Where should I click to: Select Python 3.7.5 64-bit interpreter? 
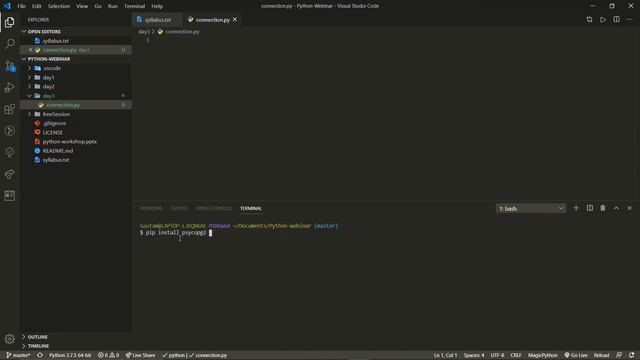point(70,355)
